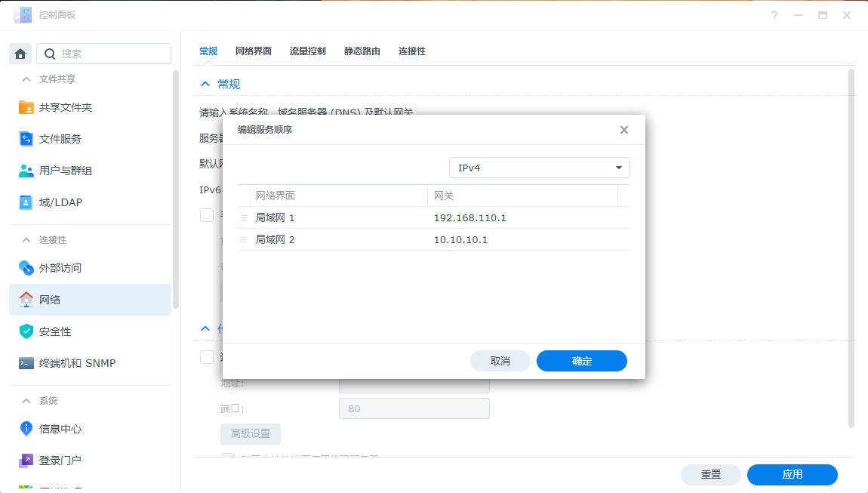
Task: Open File Services (文件服务) icon
Action: click(26, 139)
